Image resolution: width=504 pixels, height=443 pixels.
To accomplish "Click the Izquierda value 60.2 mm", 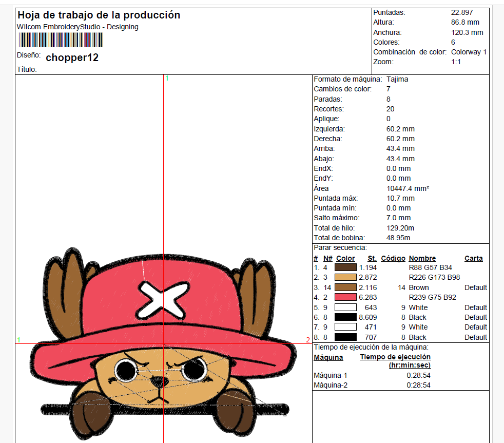I will pos(400,129).
